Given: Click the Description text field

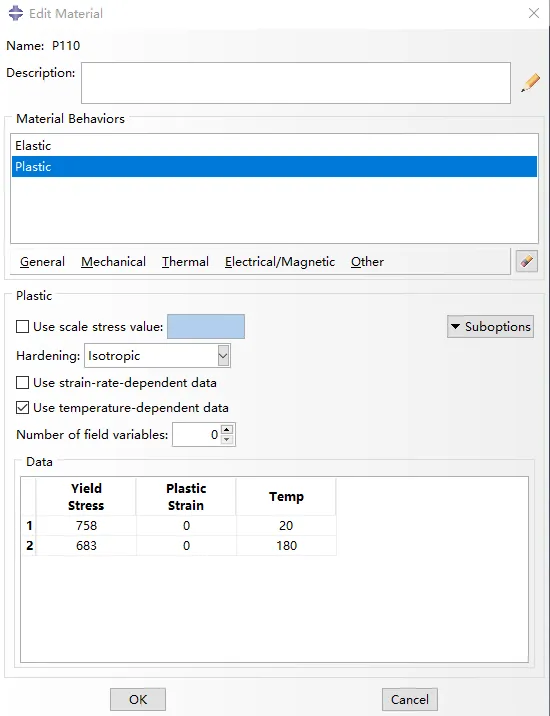Looking at the screenshot, I should (296, 83).
